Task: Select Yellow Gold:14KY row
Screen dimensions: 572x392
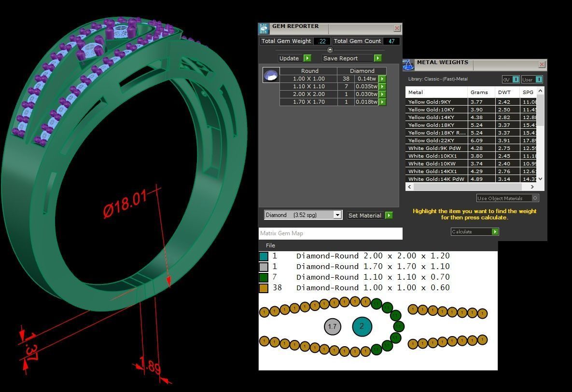Action: pyautogui.click(x=471, y=117)
